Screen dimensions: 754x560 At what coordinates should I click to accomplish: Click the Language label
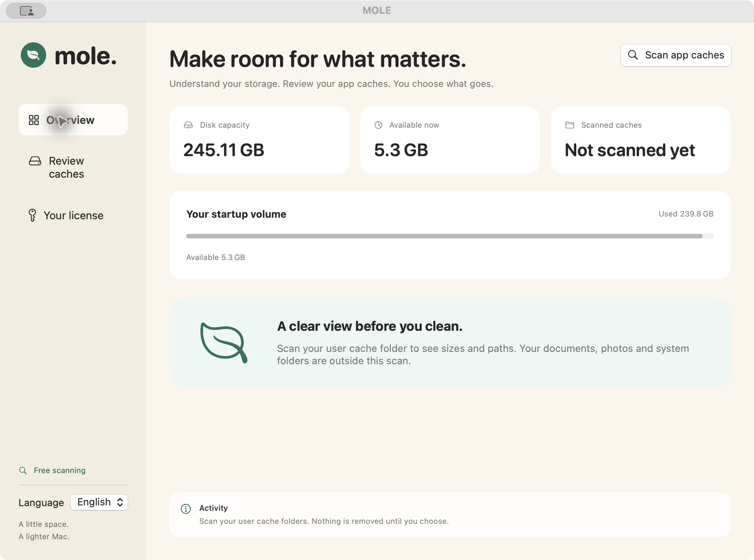pyautogui.click(x=41, y=503)
